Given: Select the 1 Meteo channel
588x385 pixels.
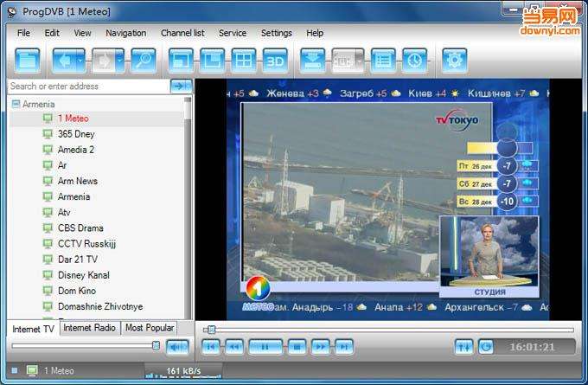Looking at the screenshot, I should (73, 119).
